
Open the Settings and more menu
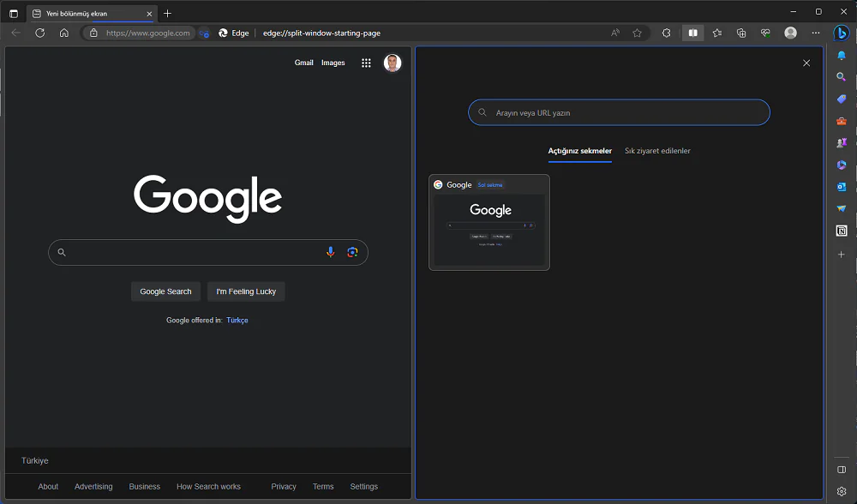816,33
